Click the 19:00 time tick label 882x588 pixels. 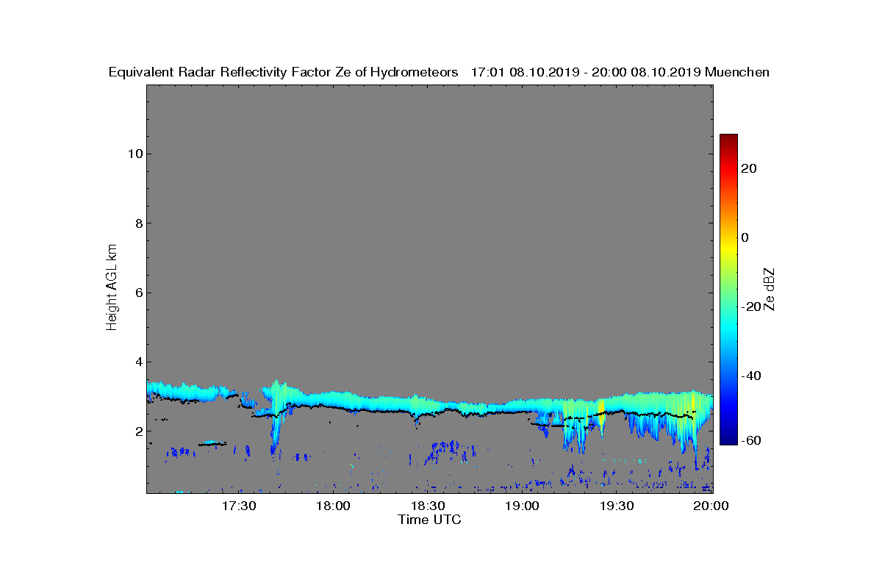coord(523,506)
